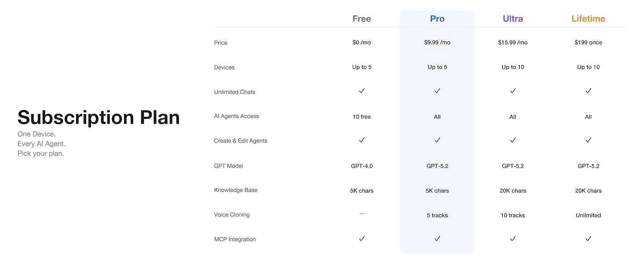Click Create & Edit Agents checkmark under Free

click(x=362, y=140)
